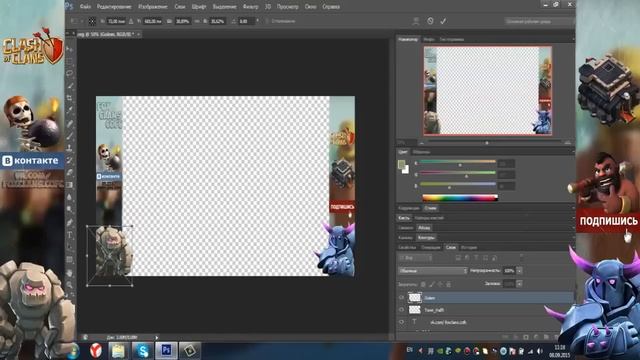The image size is (640, 360).
Task: Select the Path Selection tool
Action: 70,247
